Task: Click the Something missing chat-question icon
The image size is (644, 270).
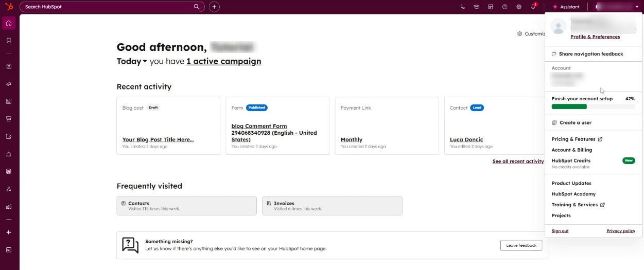Action: [x=130, y=245]
